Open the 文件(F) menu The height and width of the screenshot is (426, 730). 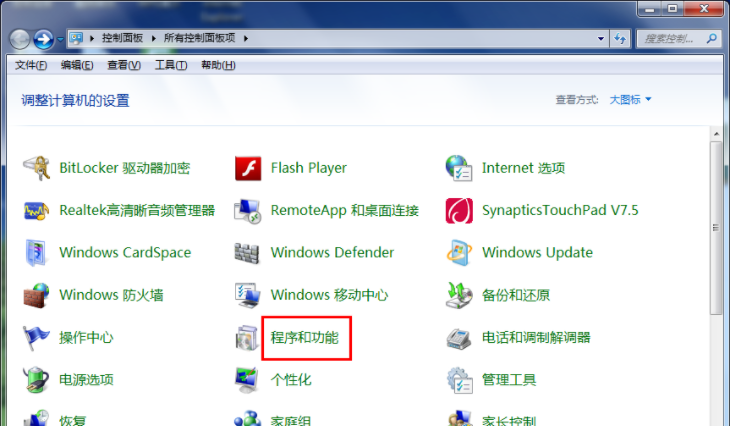point(31,65)
